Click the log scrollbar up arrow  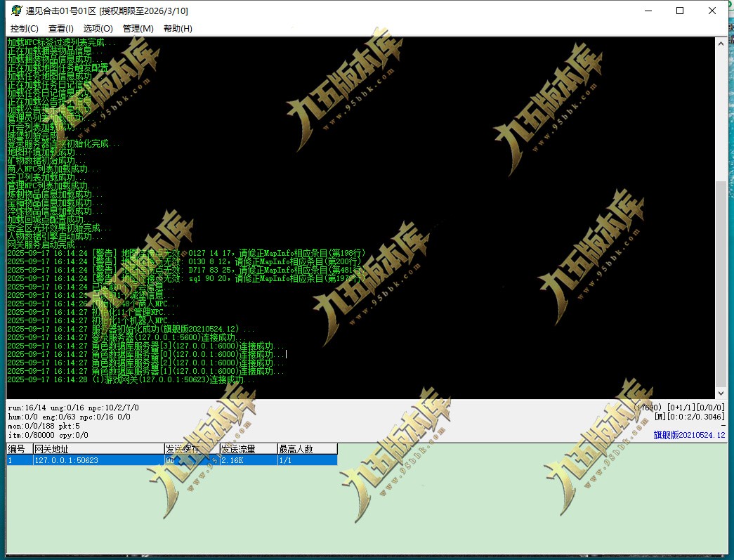tap(721, 43)
